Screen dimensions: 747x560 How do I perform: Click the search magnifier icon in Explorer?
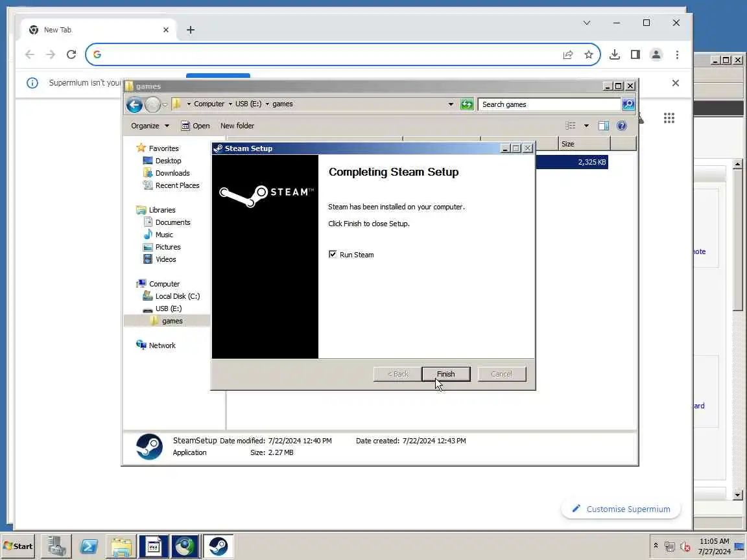click(x=628, y=104)
